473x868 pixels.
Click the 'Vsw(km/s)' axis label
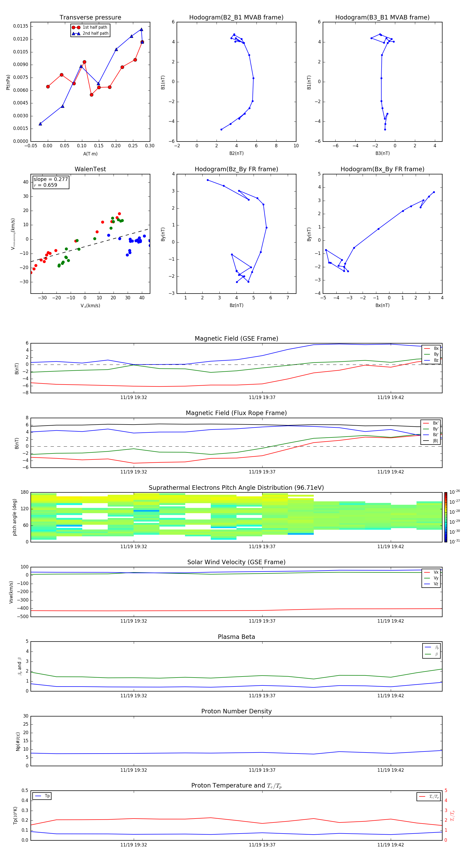pos(11,592)
